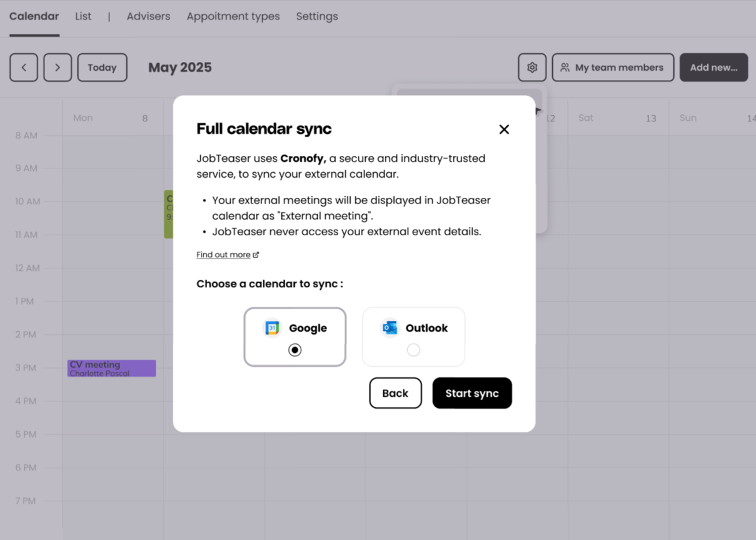Screen dimensions: 756x540
Task: Switch to the Settings tab
Action: [317, 16]
